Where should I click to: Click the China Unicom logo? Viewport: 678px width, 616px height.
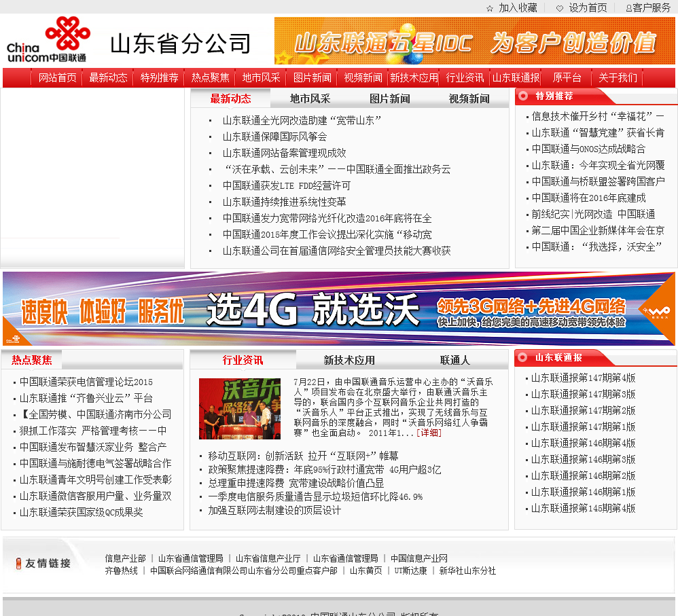48,40
